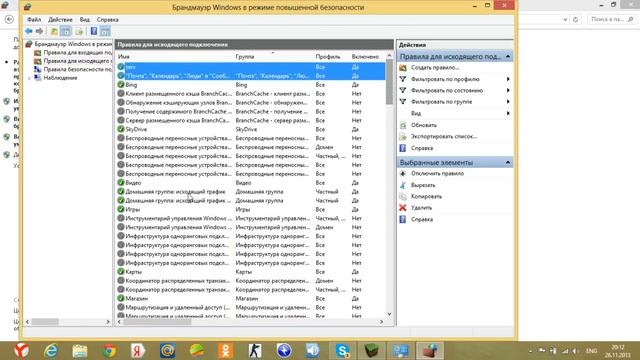Select the Игры rule row
The image size is (640, 360).
250,209
